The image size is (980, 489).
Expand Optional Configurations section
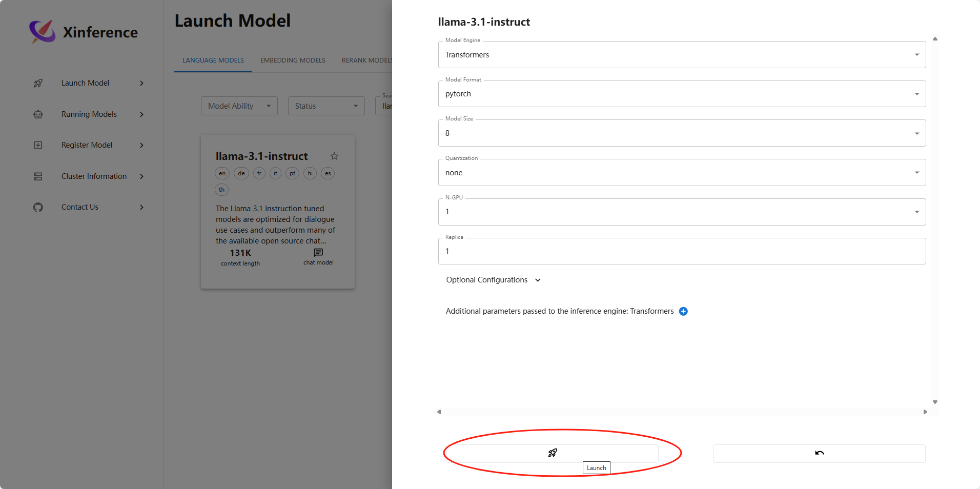tap(493, 280)
